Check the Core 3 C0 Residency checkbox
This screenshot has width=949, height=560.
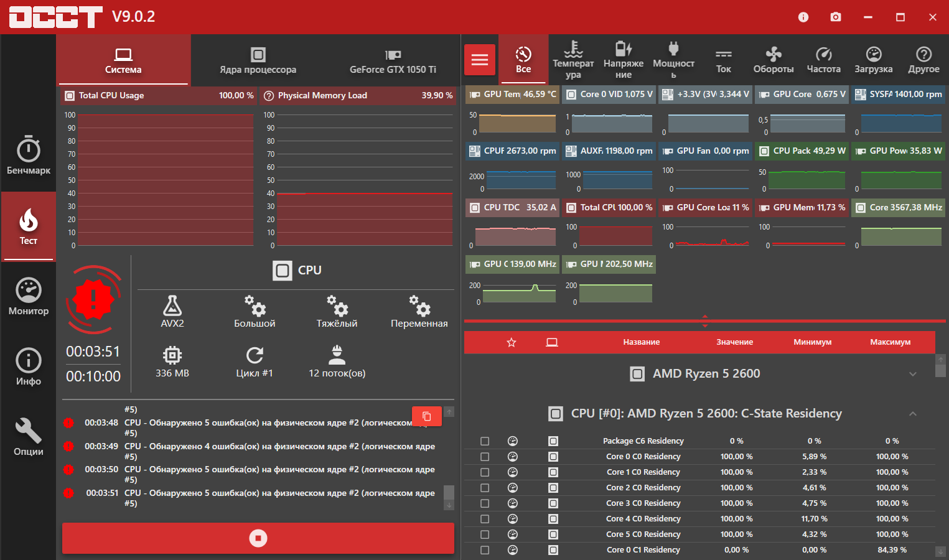tap(485, 503)
